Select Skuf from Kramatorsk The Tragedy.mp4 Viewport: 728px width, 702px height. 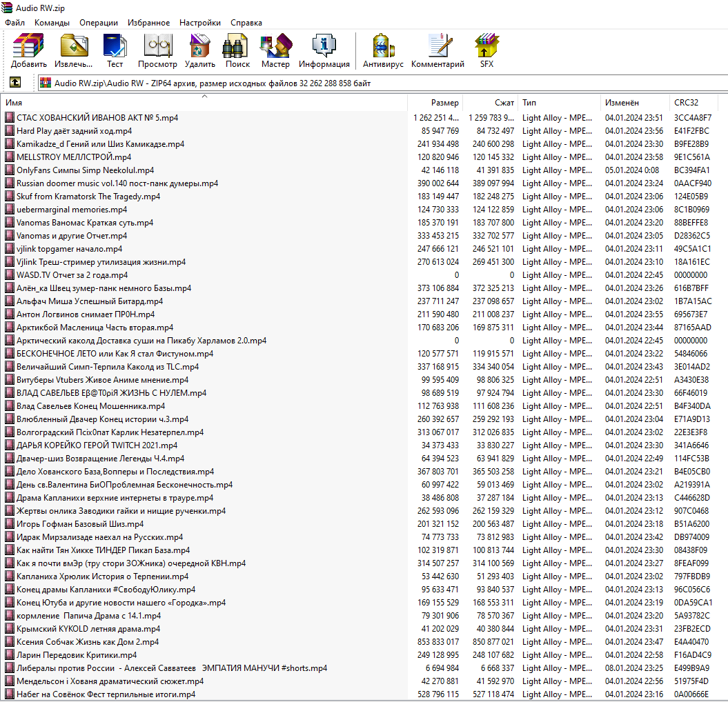click(88, 197)
